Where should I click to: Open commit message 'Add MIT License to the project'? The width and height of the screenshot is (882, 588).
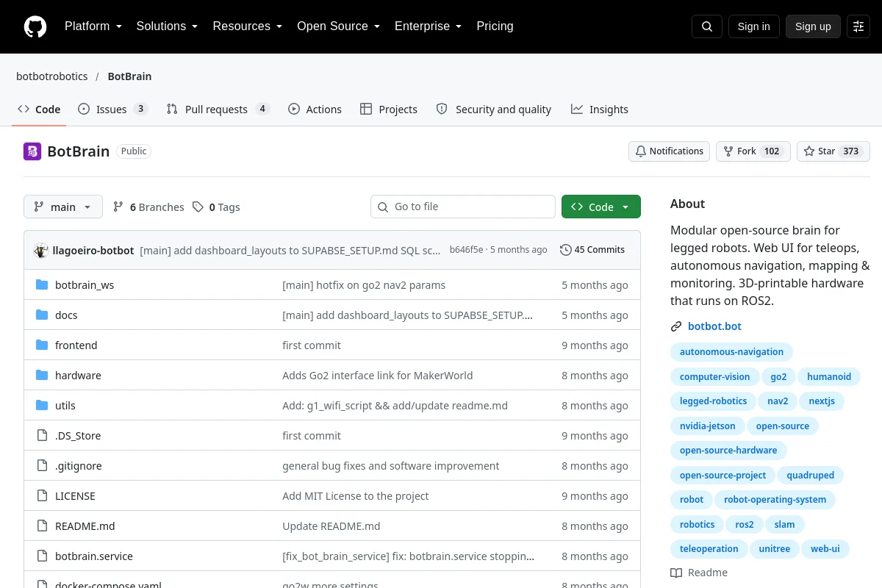[x=356, y=496]
